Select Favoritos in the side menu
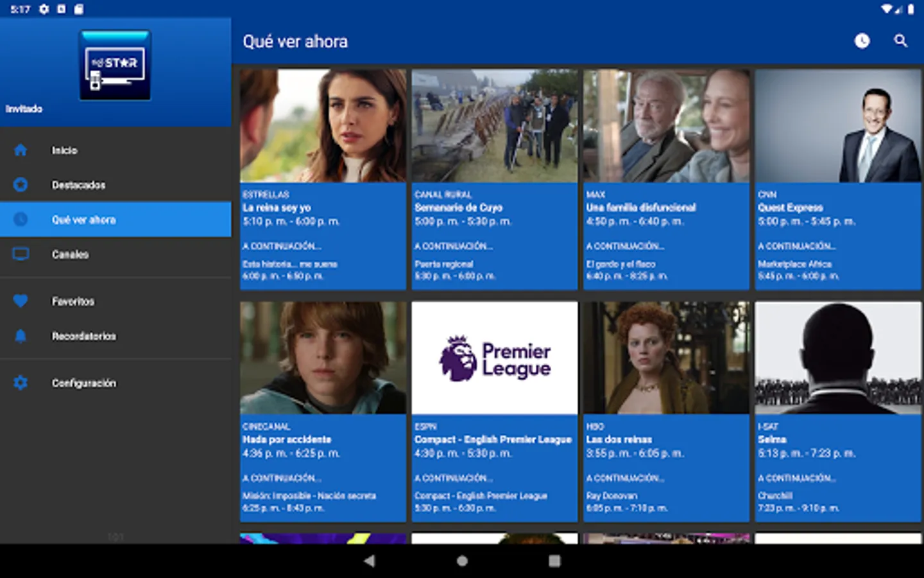The image size is (924, 578). (x=116, y=301)
